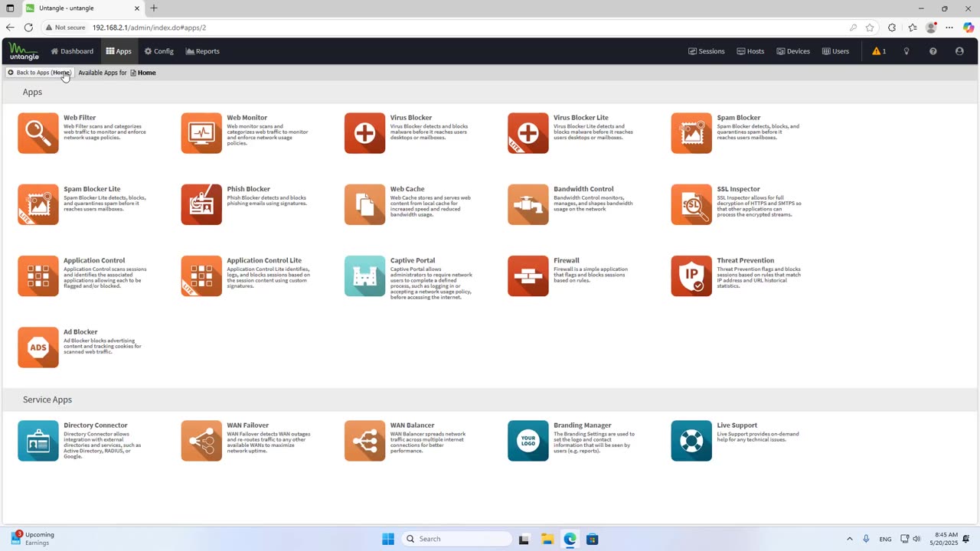View the Hosts page

750,51
